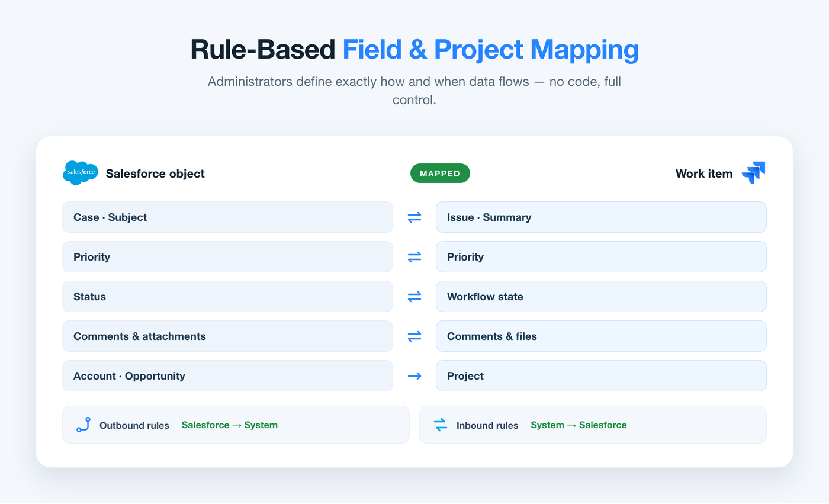Select the Salesforce Priority field
829x504 pixels.
coord(227,257)
